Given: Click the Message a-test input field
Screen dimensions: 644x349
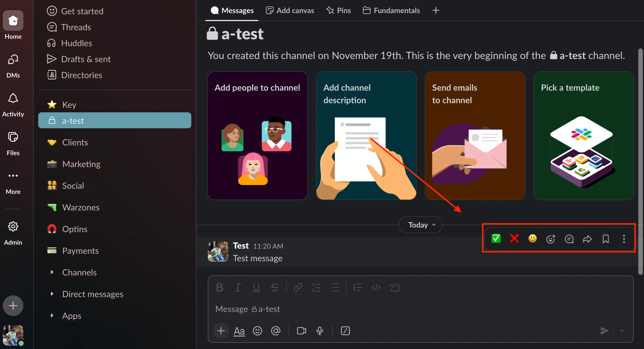Looking at the screenshot, I should tap(420, 309).
